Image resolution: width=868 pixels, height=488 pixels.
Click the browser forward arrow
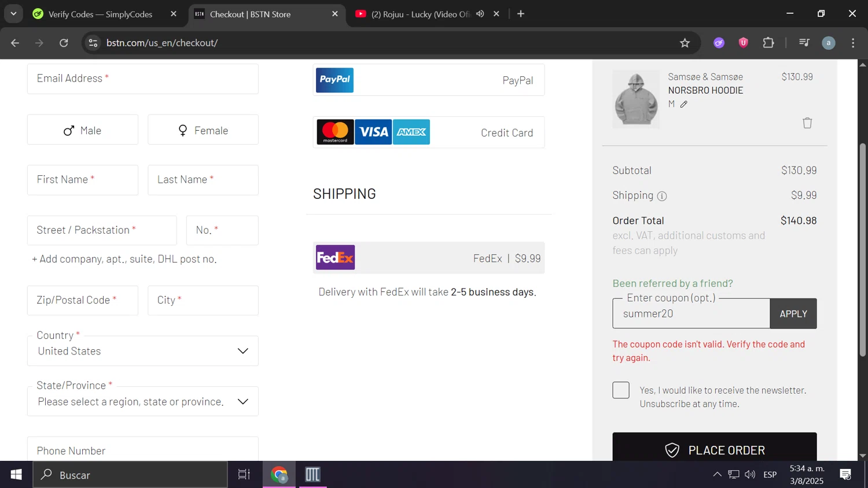click(39, 43)
